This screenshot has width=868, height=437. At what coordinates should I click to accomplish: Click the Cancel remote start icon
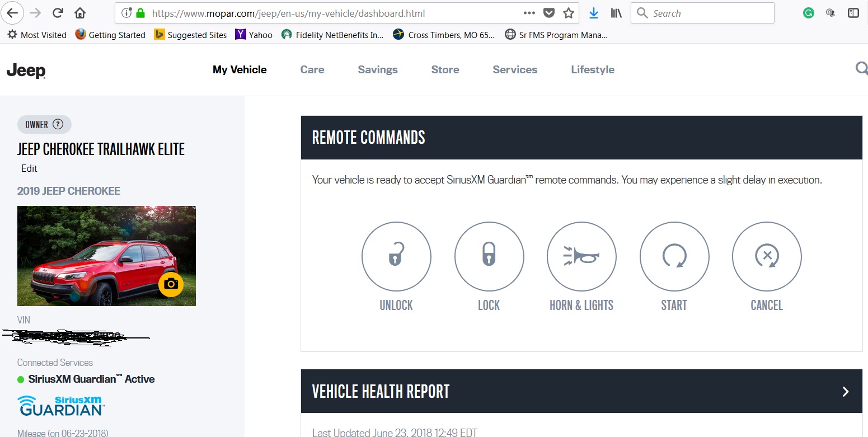767,257
